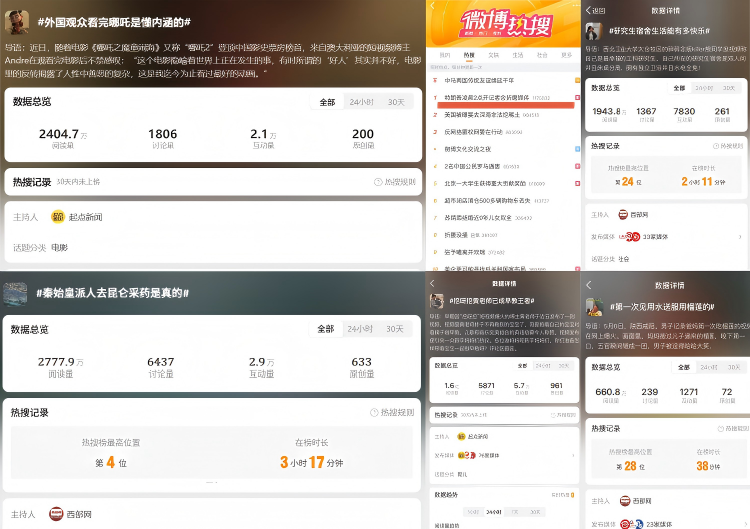Click 起点新闻 host avatar in Nezha panel
750x529 pixels.
(x=58, y=217)
